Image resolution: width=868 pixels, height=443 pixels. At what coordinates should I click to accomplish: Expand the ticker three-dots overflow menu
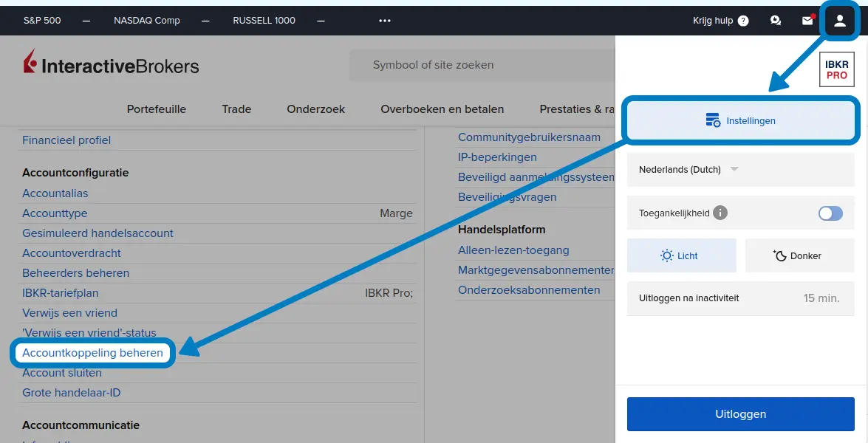coord(385,21)
